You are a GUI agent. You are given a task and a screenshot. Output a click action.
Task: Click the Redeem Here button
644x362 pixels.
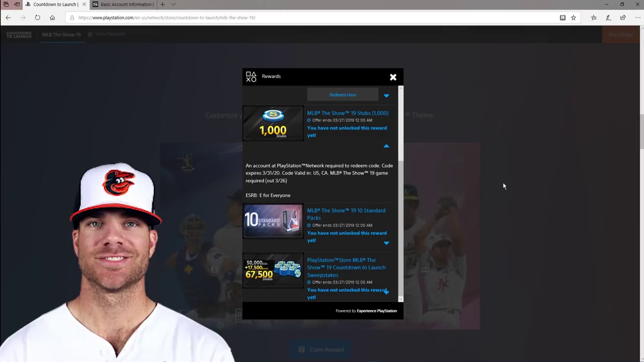coord(343,95)
